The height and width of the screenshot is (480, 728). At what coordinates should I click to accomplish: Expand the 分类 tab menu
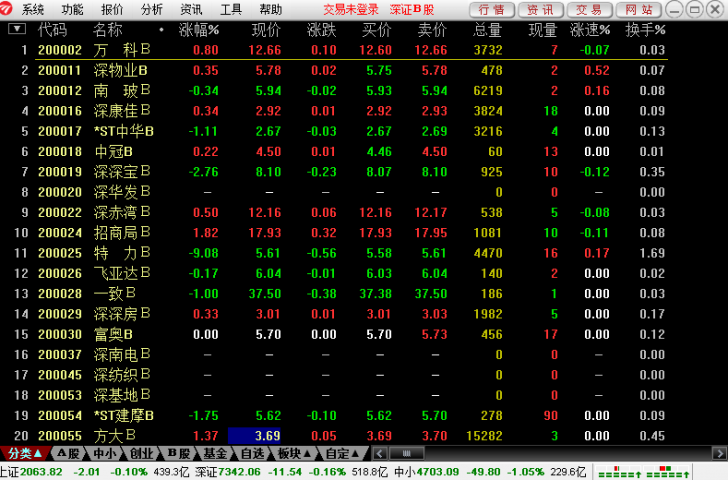pos(22,454)
